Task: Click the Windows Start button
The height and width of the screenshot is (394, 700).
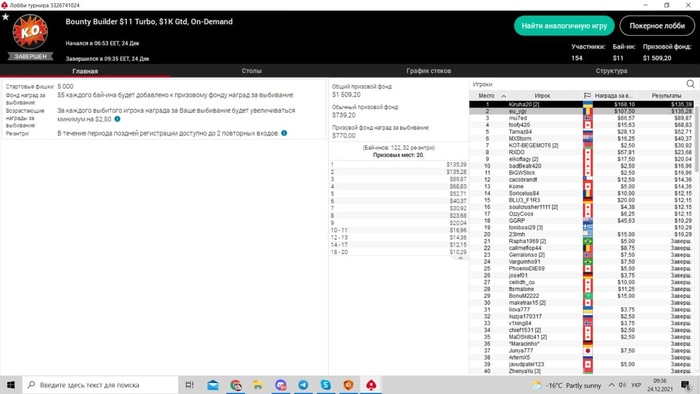Action: pyautogui.click(x=11, y=385)
